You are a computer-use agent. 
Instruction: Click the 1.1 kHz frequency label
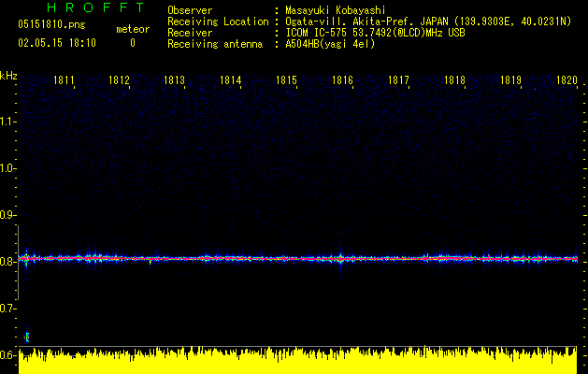click(x=7, y=122)
